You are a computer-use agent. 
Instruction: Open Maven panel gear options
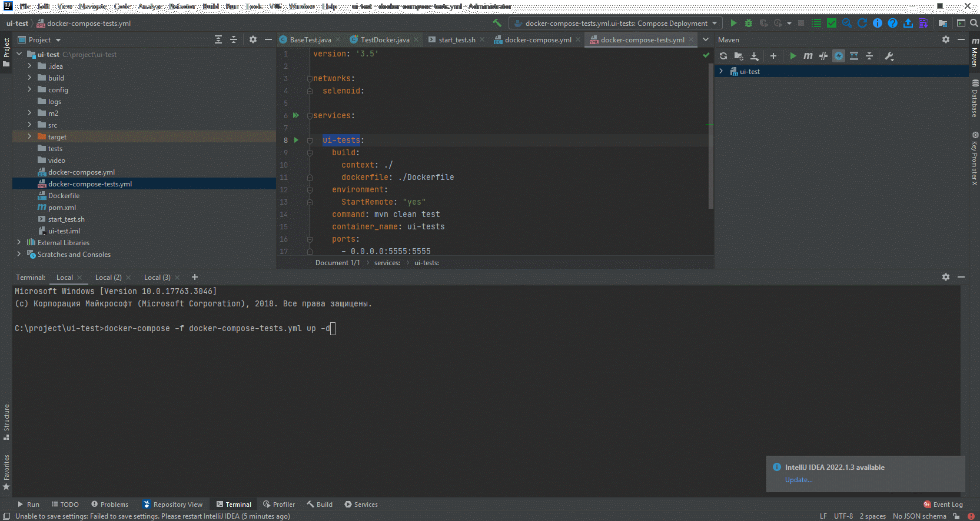[946, 39]
